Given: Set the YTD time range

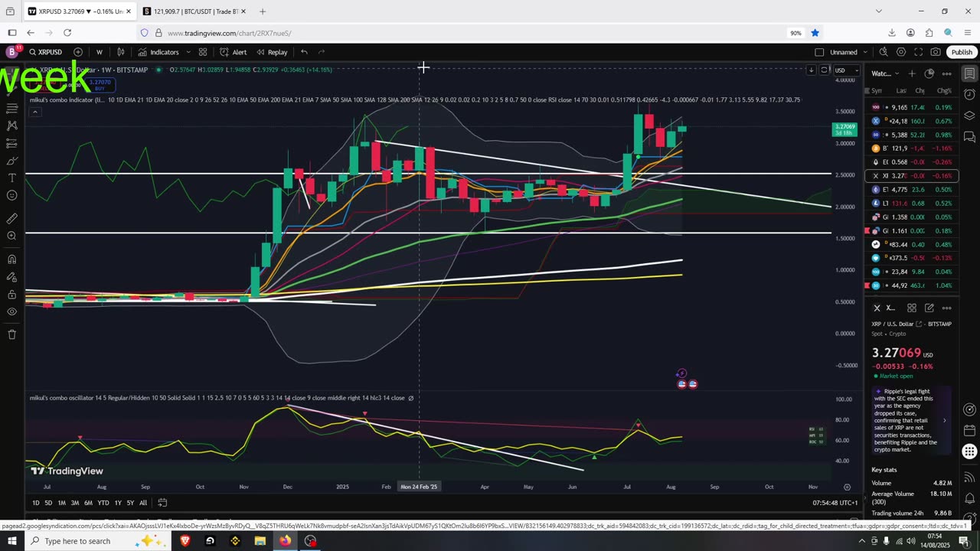Looking at the screenshot, I should pos(103,503).
